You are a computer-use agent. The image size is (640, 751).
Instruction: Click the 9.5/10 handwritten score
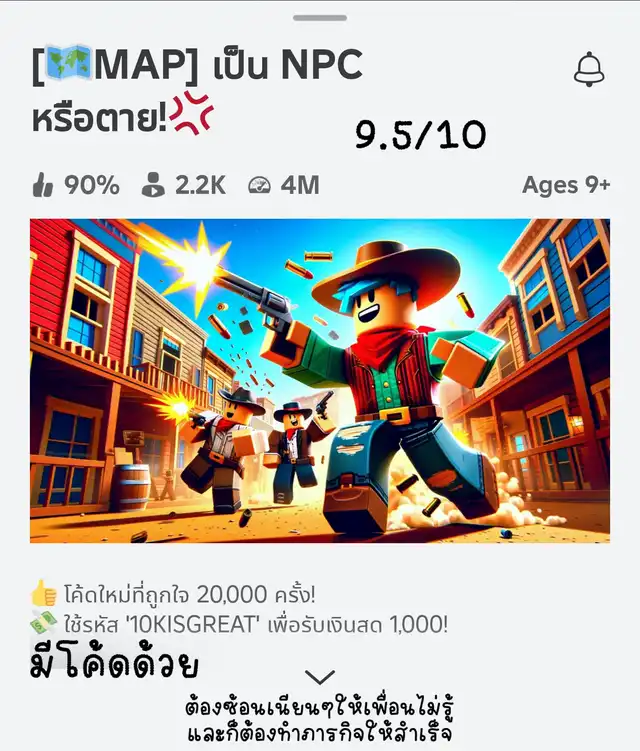pyautogui.click(x=420, y=135)
